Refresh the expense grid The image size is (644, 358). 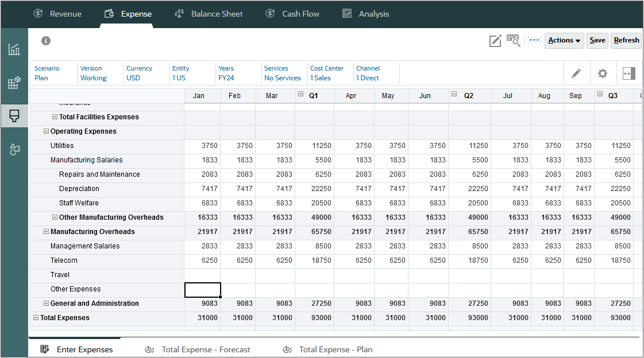(626, 40)
